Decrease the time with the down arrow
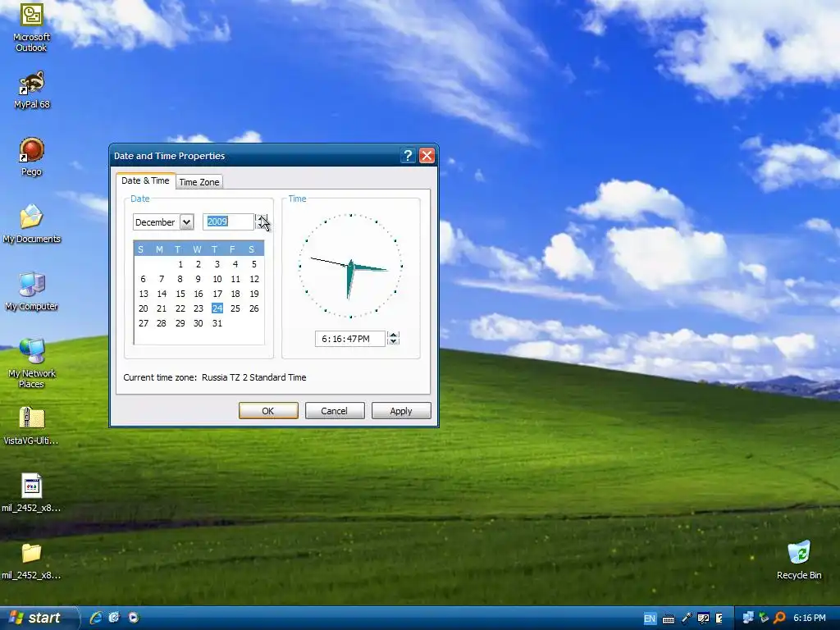 pyautogui.click(x=393, y=342)
